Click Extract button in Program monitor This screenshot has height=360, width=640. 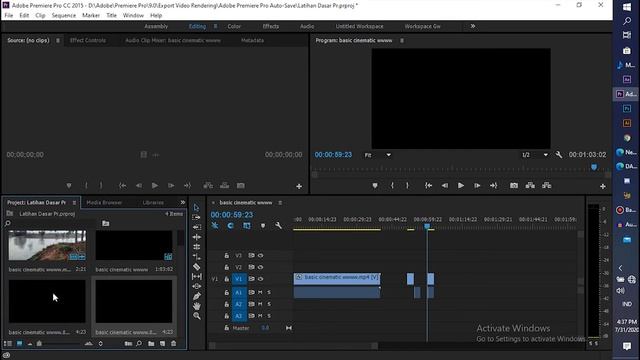(547, 185)
